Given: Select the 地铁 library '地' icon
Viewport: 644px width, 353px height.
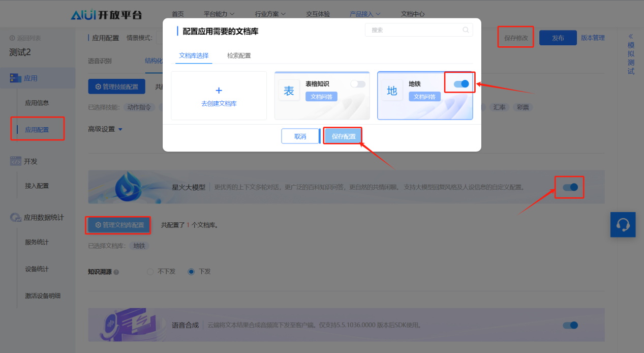Looking at the screenshot, I should [391, 91].
